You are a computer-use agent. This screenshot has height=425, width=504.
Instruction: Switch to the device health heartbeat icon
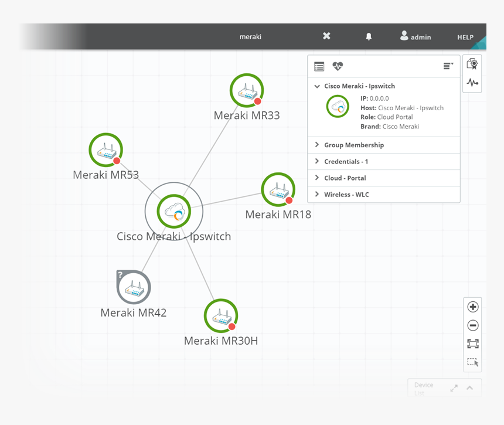coord(338,66)
